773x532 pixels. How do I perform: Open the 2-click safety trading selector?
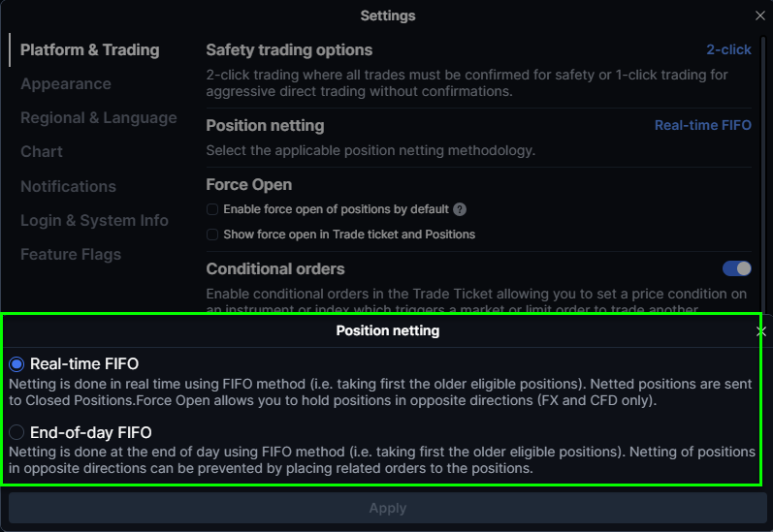point(728,49)
